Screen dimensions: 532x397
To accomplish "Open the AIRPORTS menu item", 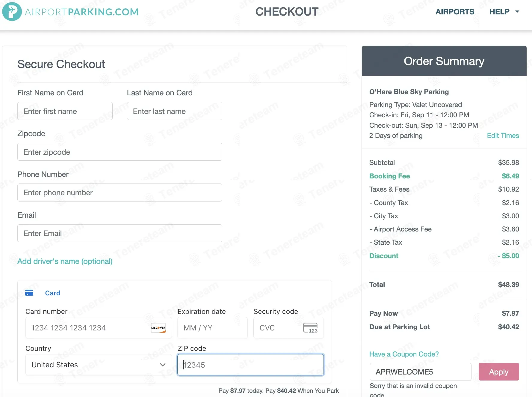I will [455, 12].
